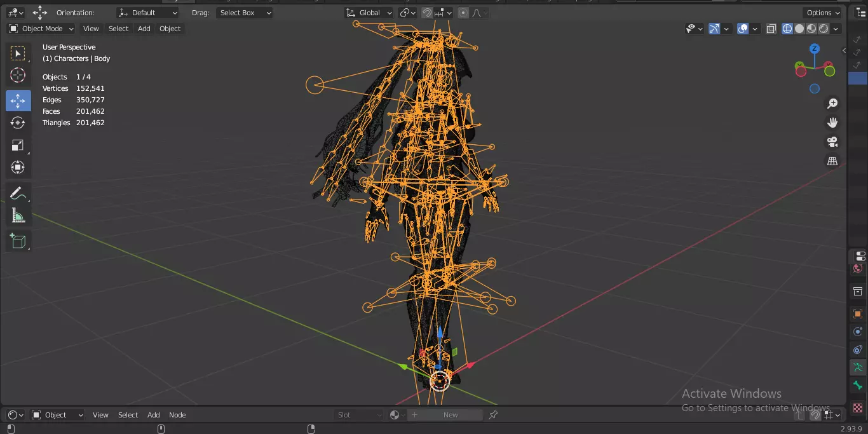The image size is (868, 434).
Task: Open the Outliner editor type icon
Action: pos(861,13)
